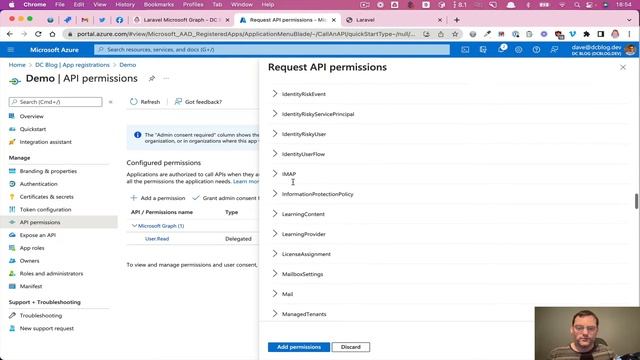Viewport: 640px width, 360px height.
Task: Open the account avatar in Azure header
Action: pyautogui.click(x=630, y=50)
